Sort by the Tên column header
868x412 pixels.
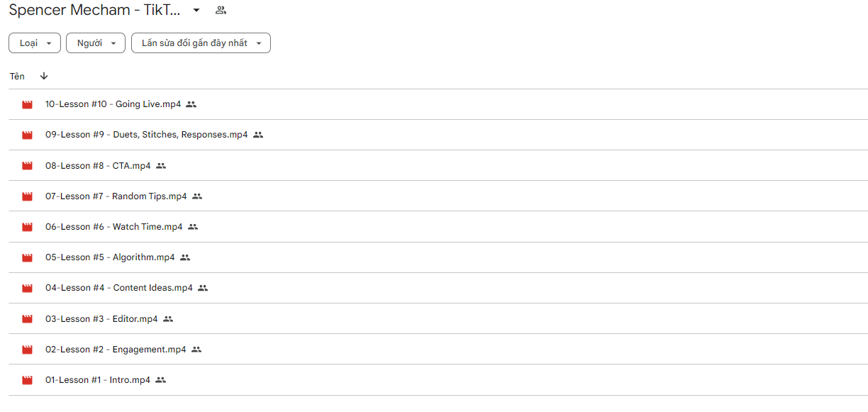point(17,76)
